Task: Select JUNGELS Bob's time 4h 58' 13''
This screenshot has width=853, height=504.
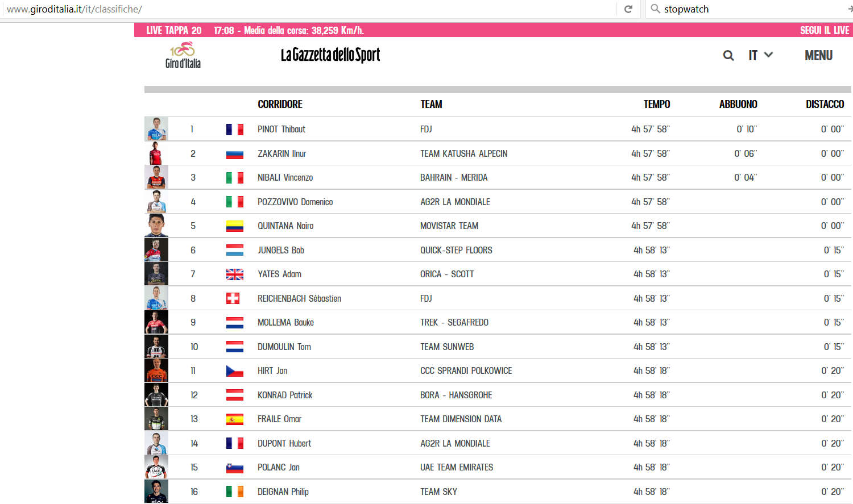Action: pyautogui.click(x=652, y=250)
